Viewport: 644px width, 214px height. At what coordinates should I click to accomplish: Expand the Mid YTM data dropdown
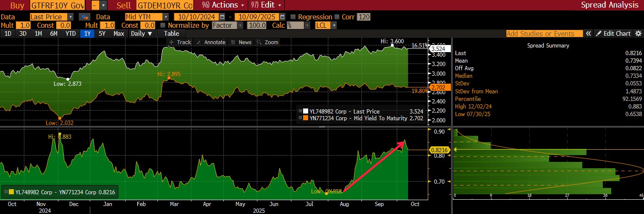tap(165, 17)
